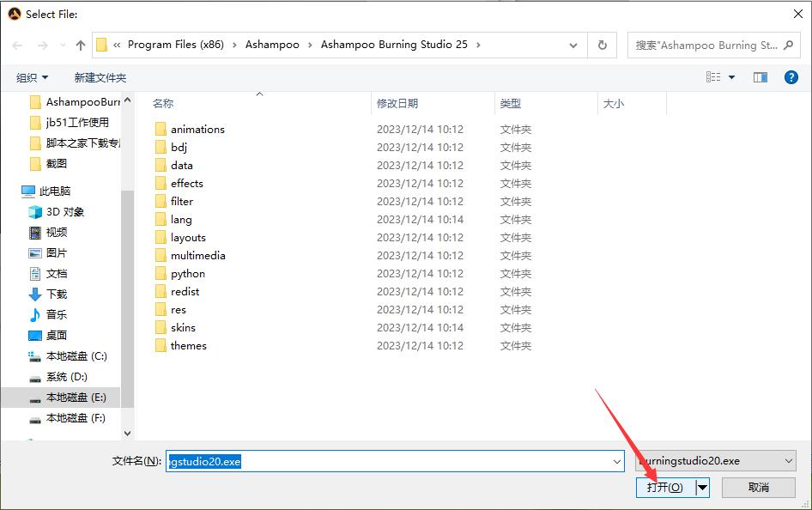Click Program Files (x86) breadcrumb

click(x=176, y=45)
